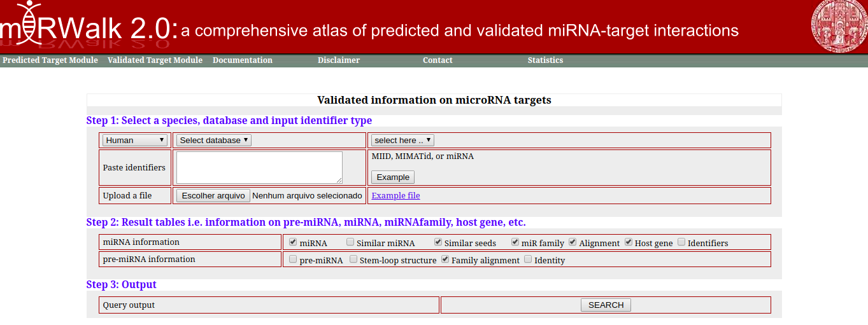
Task: Click the SEARCH button
Action: pyautogui.click(x=606, y=305)
